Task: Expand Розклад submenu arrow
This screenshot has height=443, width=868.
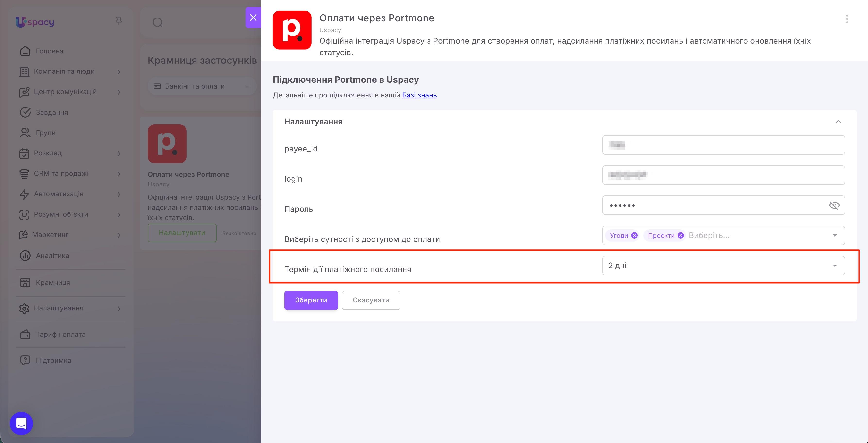Action: coord(119,153)
